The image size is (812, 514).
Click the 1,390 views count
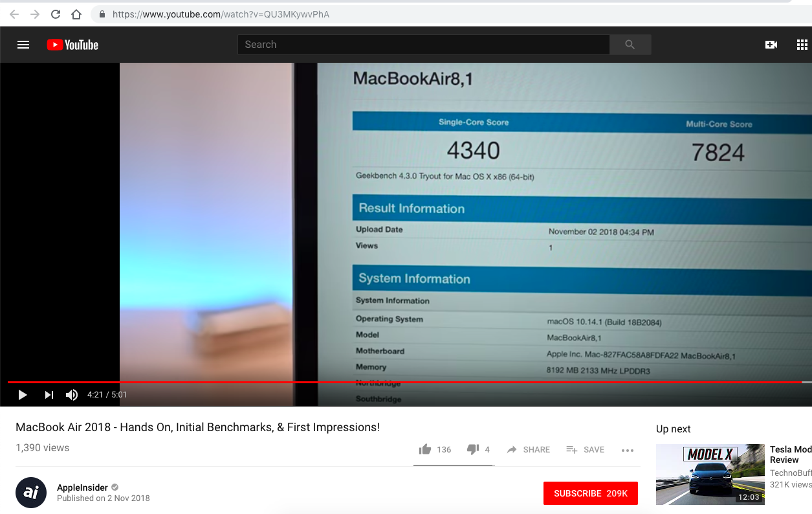(42, 448)
